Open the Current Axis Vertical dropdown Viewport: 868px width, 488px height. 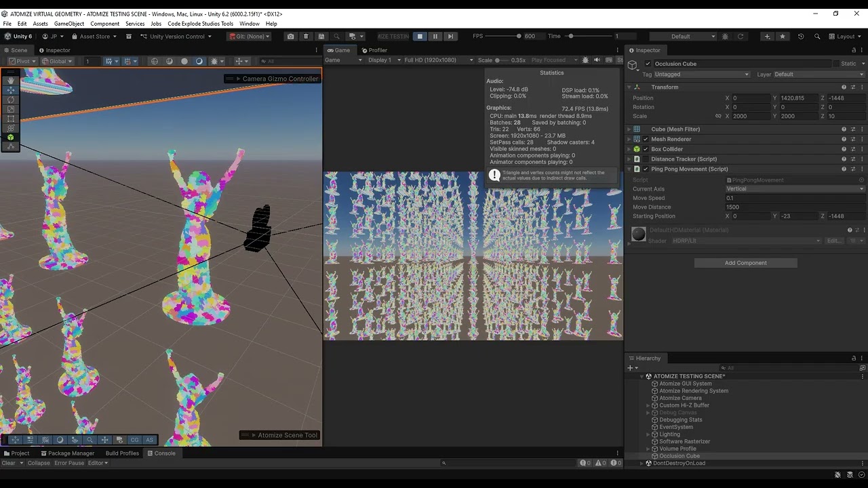795,189
